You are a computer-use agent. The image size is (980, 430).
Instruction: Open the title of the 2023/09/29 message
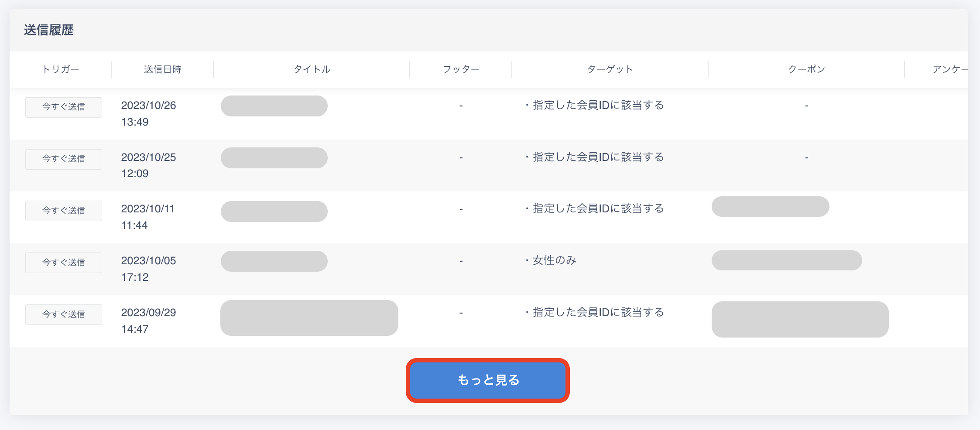point(309,318)
